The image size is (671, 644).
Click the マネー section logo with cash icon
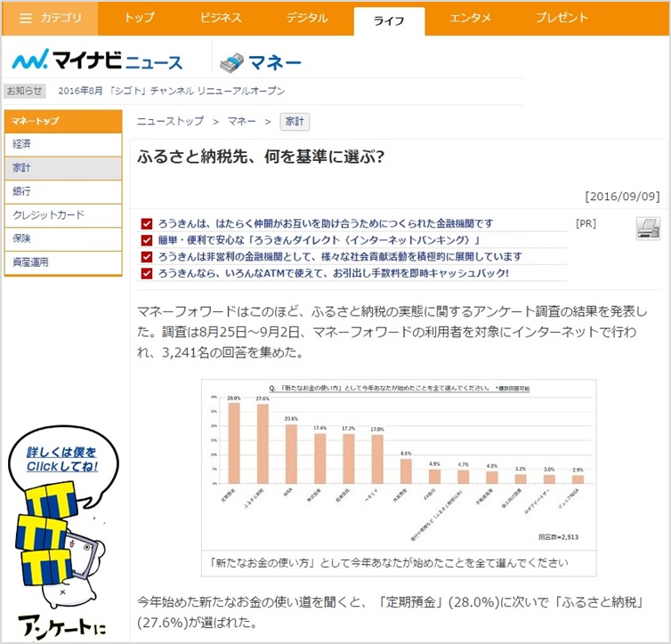click(261, 61)
